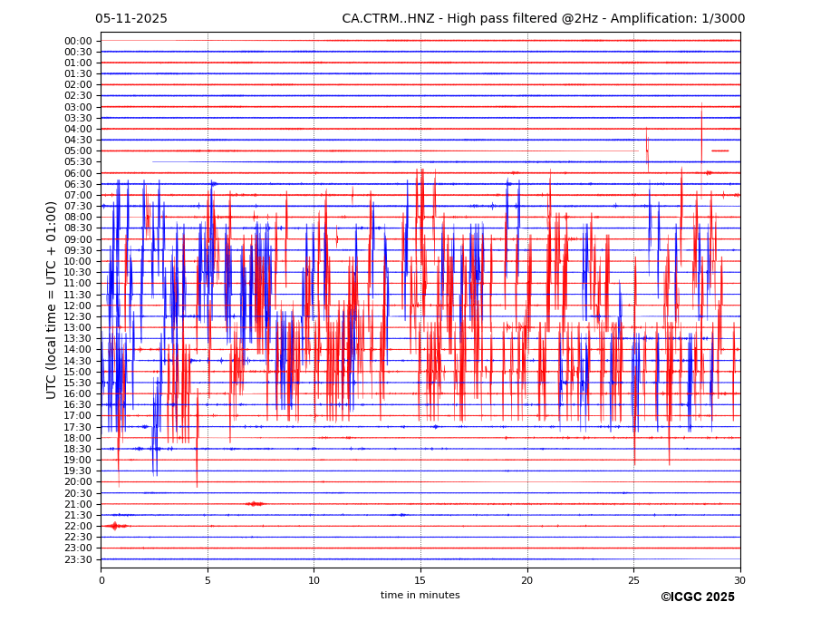This screenshot has width=840, height=631.
Task: Click the red seismic burst on the 22:00 trace
Action: [x=114, y=526]
